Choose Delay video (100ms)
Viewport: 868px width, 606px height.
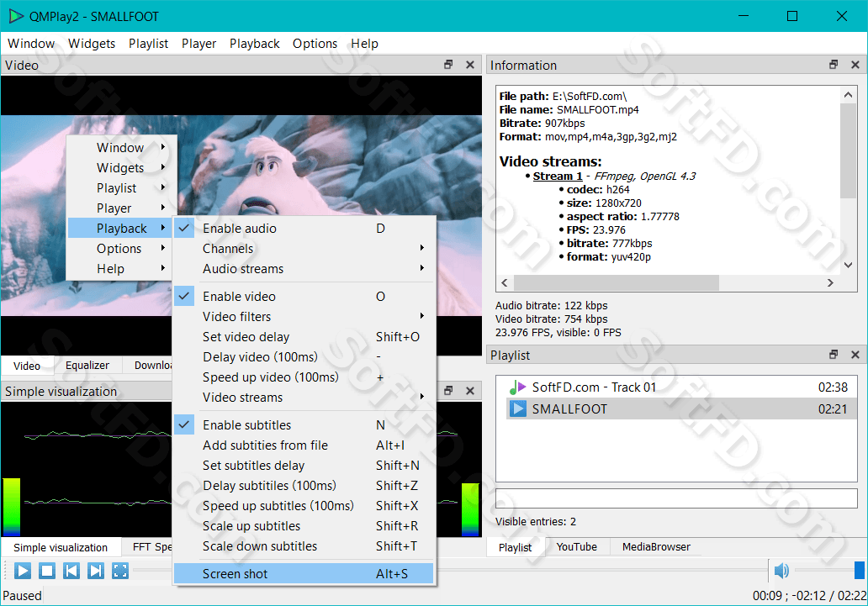(x=304, y=357)
